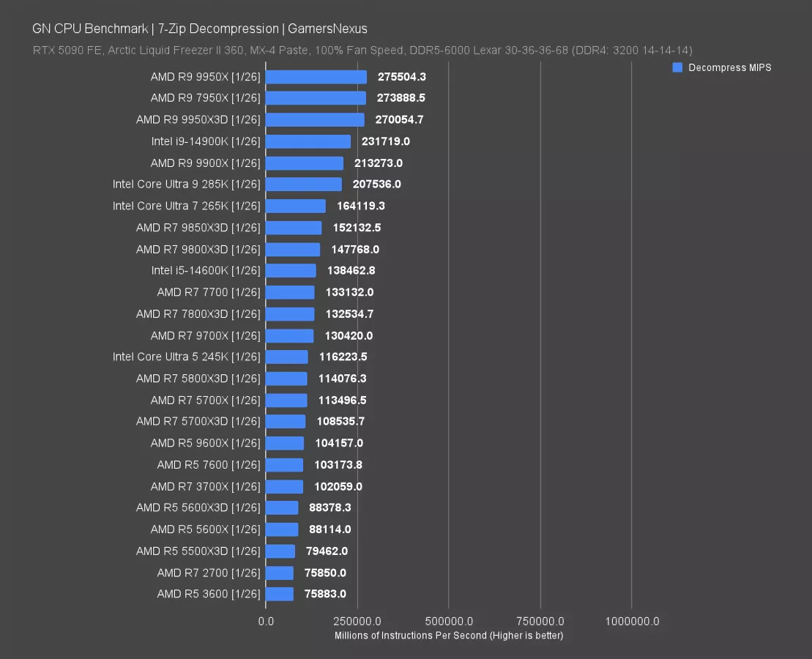Click the 500000.0 x-axis tick label
This screenshot has width=812, height=659.
[x=449, y=621]
